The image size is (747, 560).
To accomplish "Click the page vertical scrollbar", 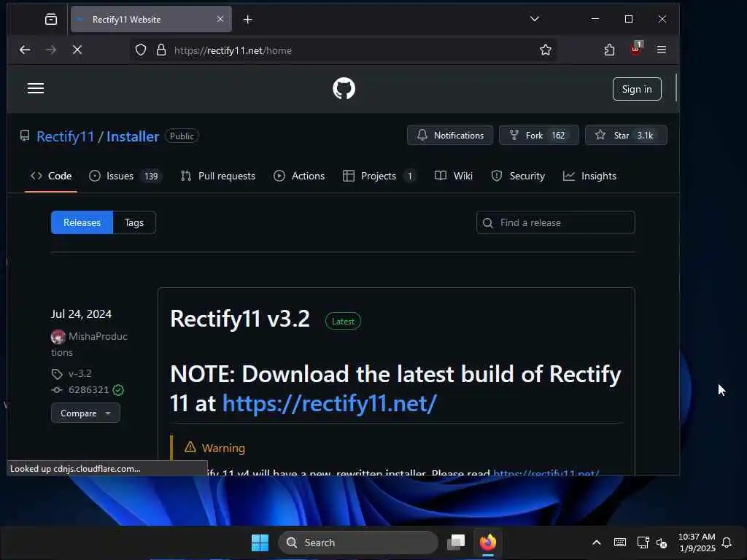I will coord(676,87).
